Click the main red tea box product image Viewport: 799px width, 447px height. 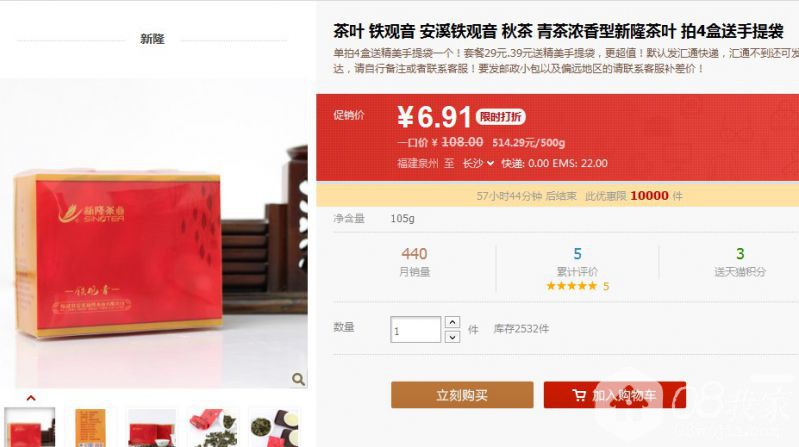pyautogui.click(x=154, y=233)
